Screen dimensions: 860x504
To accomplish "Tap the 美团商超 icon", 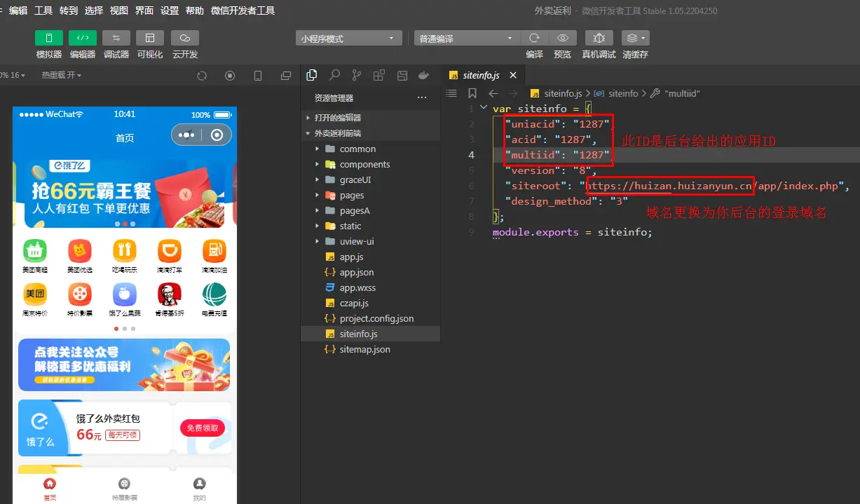I will coord(35,250).
